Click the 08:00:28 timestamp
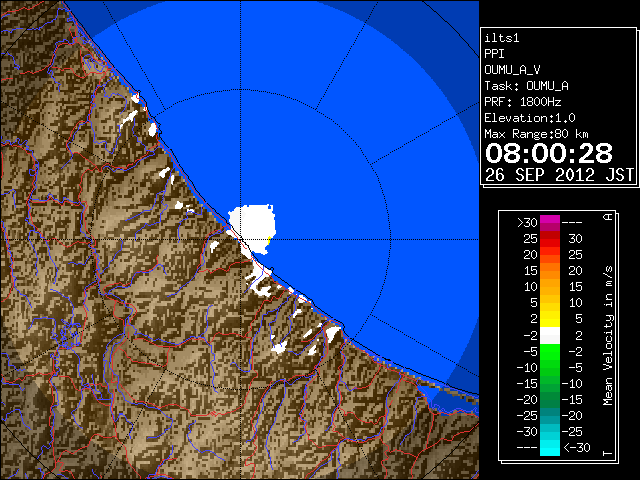This screenshot has width=640, height=480. (549, 153)
